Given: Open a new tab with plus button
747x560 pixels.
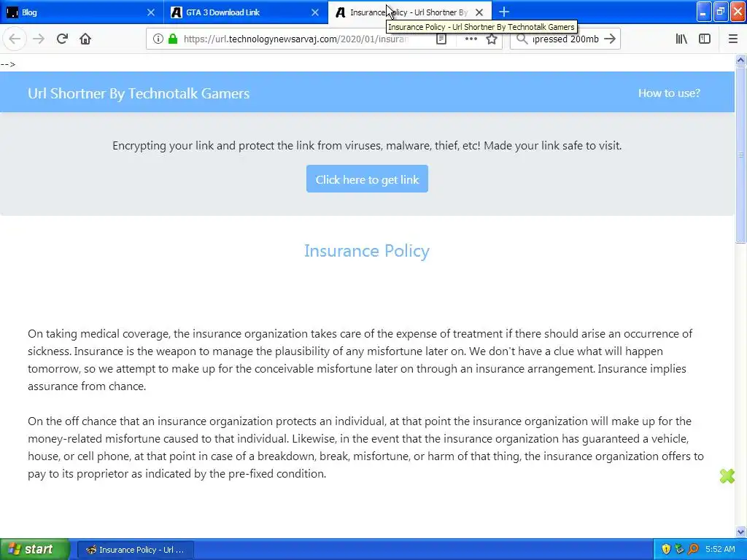Looking at the screenshot, I should coord(504,12).
